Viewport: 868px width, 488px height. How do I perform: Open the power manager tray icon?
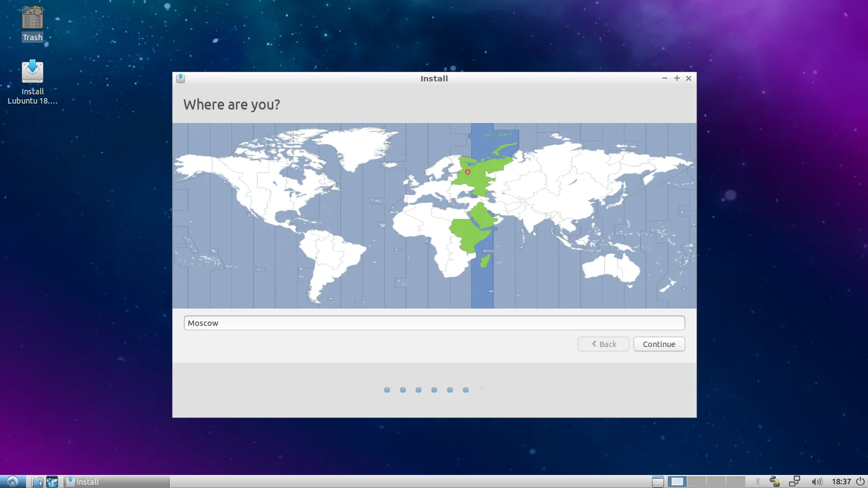coord(775,481)
